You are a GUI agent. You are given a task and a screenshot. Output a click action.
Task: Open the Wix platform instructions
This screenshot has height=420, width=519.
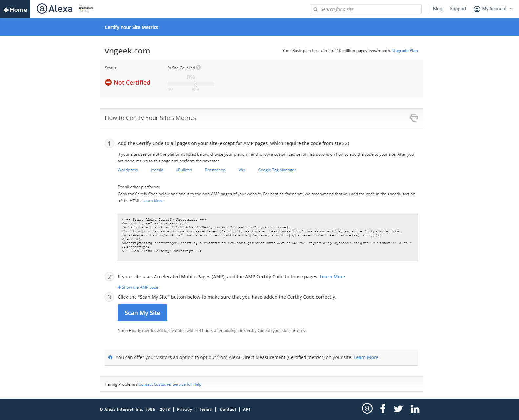point(242,170)
